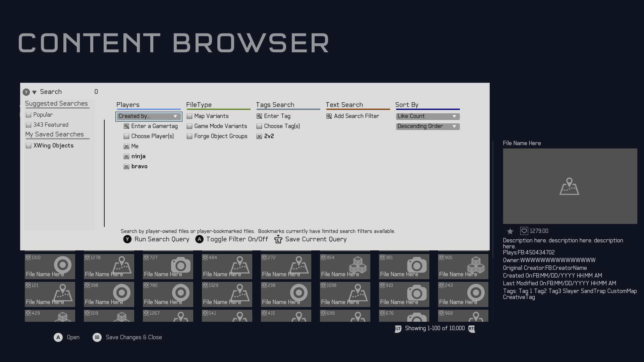Open the Like Count sort dropdown
This screenshot has height=362, width=644.
coord(428,116)
